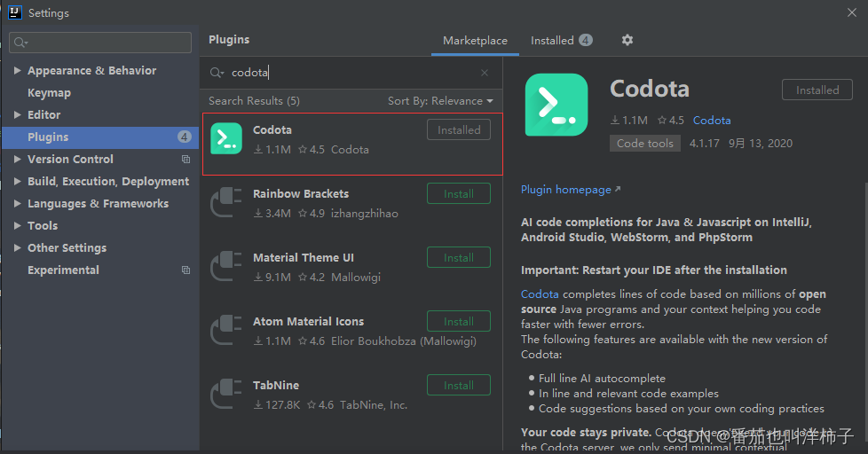Image resolution: width=868 pixels, height=454 pixels.
Task: Focus the plugin search field with codota
Action: pyautogui.click(x=351, y=73)
